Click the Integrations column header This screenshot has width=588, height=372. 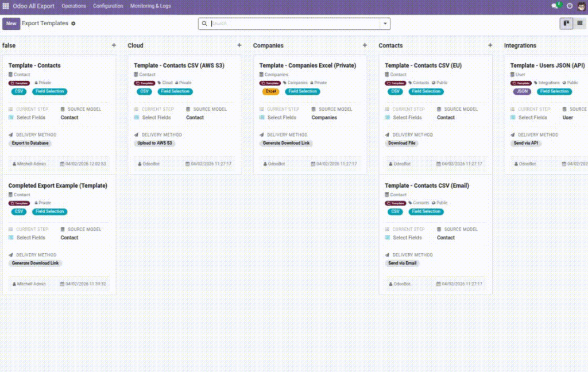(520, 45)
